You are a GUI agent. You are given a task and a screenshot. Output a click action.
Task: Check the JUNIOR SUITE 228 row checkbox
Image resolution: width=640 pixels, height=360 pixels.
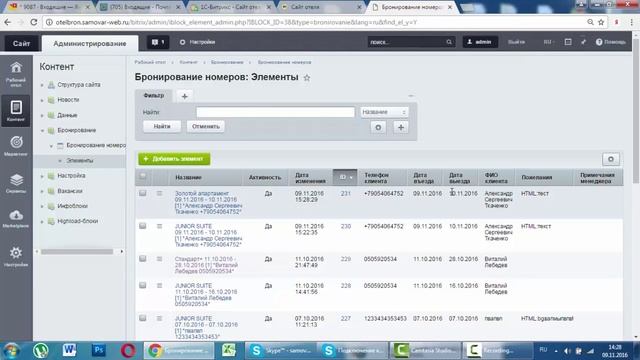tap(142, 285)
